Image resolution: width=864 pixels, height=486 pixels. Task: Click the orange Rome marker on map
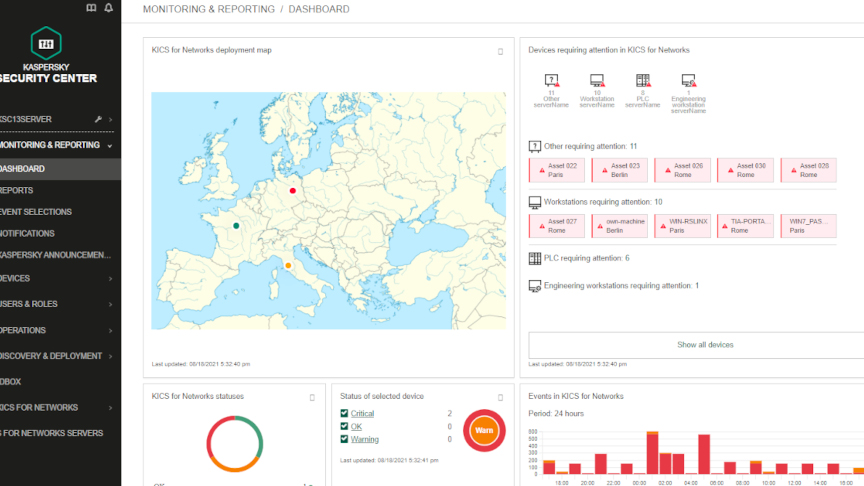(288, 266)
